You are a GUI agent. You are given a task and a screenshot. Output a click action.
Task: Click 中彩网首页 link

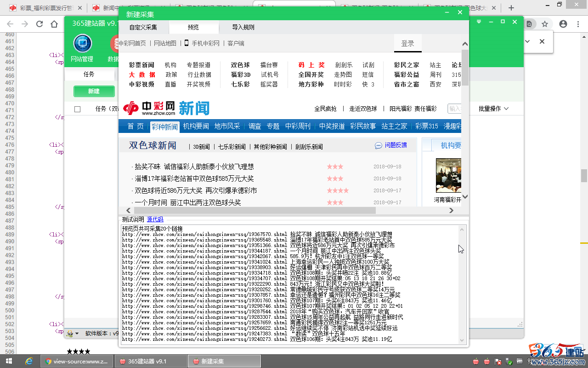tap(132, 43)
